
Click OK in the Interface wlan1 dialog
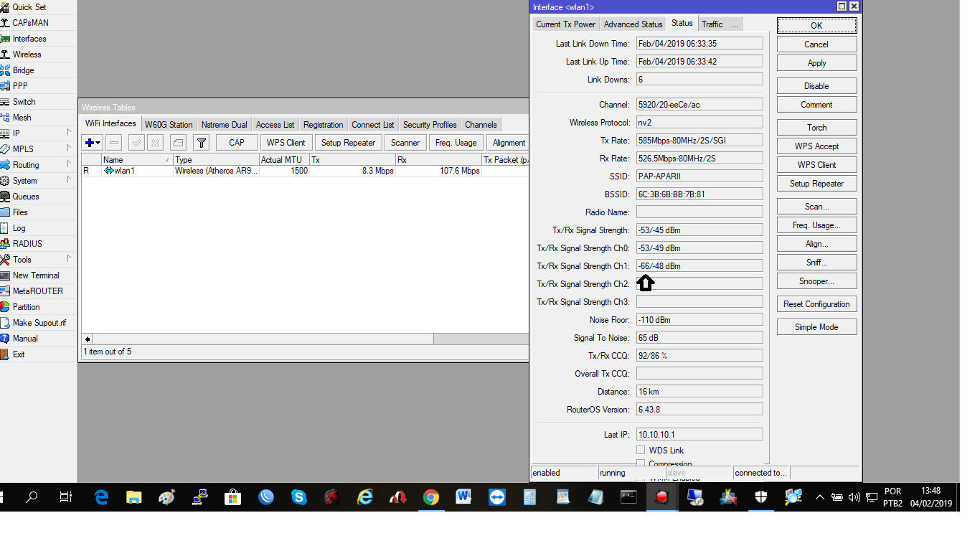coord(816,25)
